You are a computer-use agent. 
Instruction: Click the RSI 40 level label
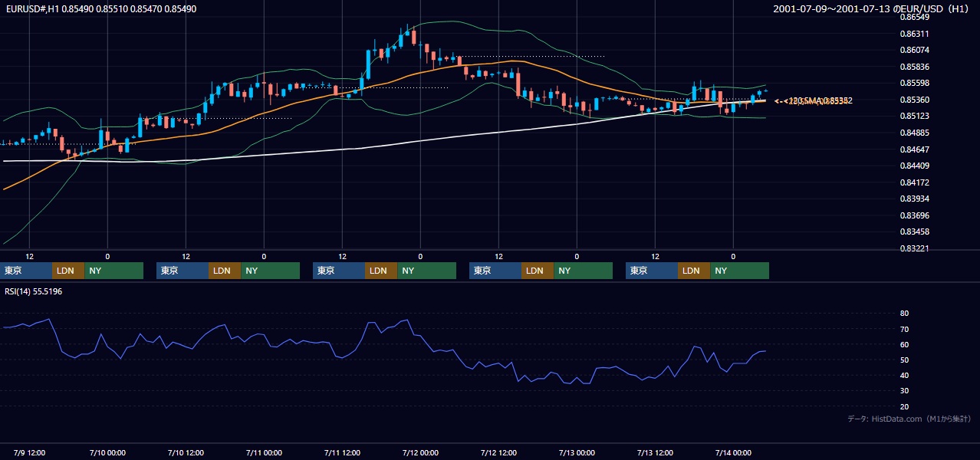(904, 375)
